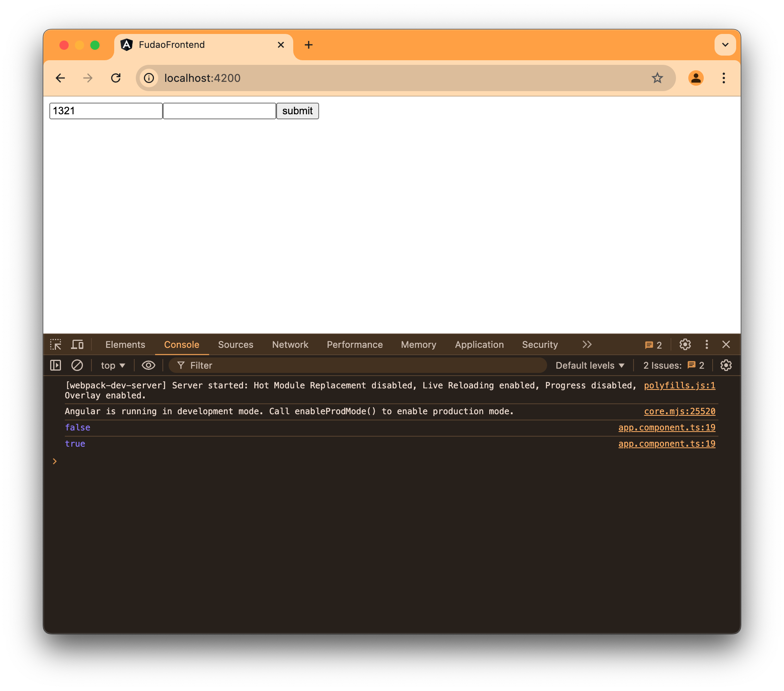
Task: Click the submit button
Action: (x=297, y=111)
